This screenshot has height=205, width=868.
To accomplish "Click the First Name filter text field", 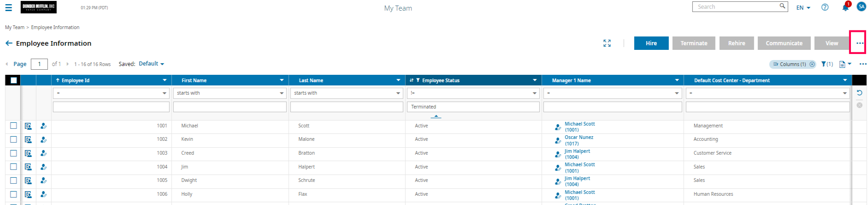I will (230, 107).
